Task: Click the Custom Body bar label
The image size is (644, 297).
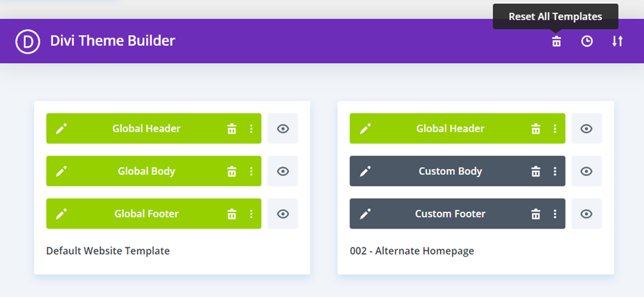Action: pyautogui.click(x=450, y=172)
